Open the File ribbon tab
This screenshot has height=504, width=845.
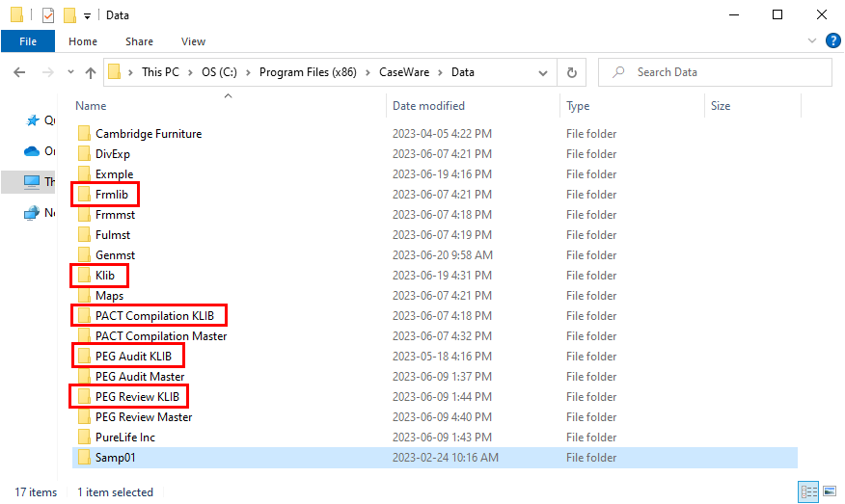(28, 41)
